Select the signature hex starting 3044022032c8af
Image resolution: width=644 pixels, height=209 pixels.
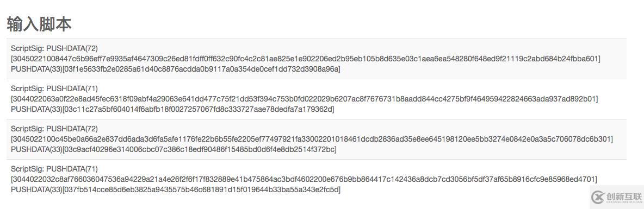click(304, 179)
